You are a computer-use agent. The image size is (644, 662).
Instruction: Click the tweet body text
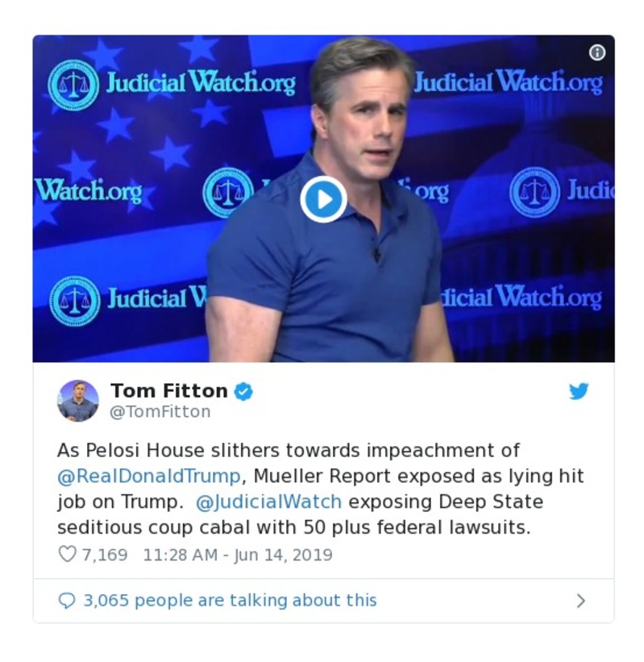coord(321,489)
